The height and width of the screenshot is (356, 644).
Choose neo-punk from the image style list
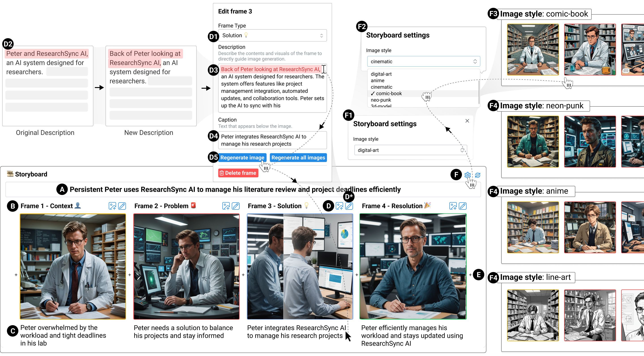[381, 100]
